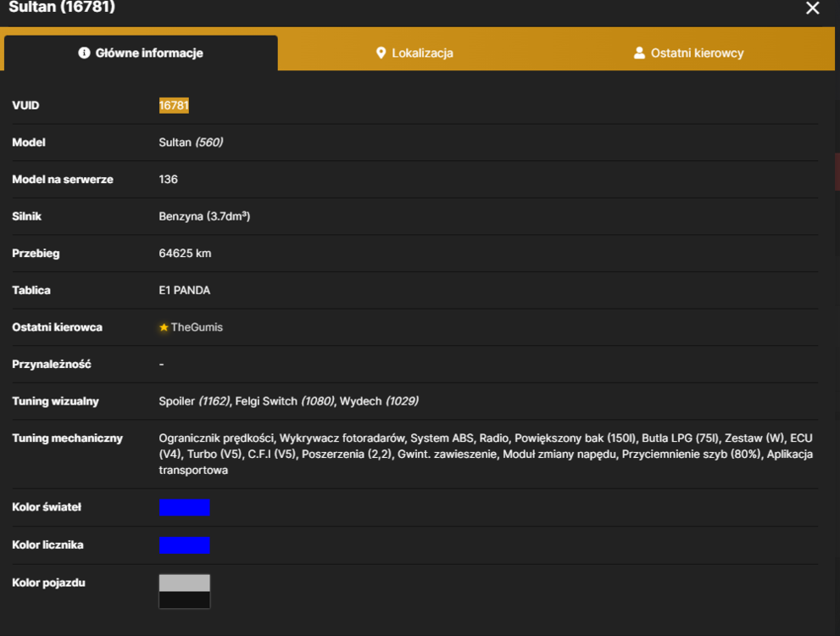Click the Tuning mechaniczny label

68,438
